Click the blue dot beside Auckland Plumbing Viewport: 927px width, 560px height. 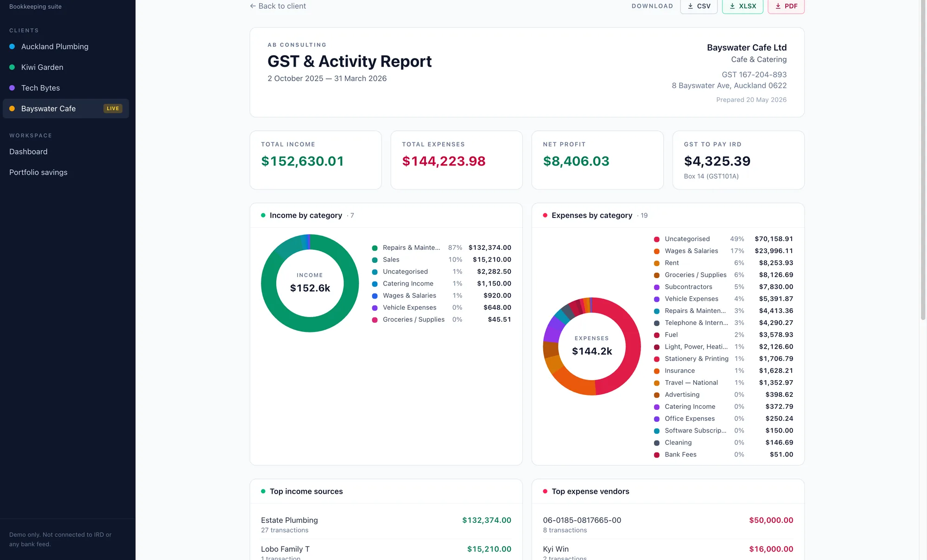coord(12,46)
